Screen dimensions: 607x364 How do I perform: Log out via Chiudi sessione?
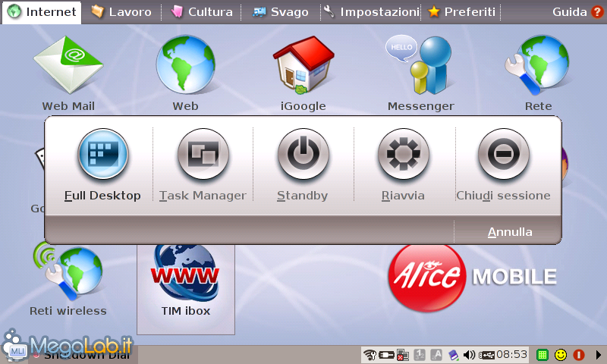click(x=503, y=165)
